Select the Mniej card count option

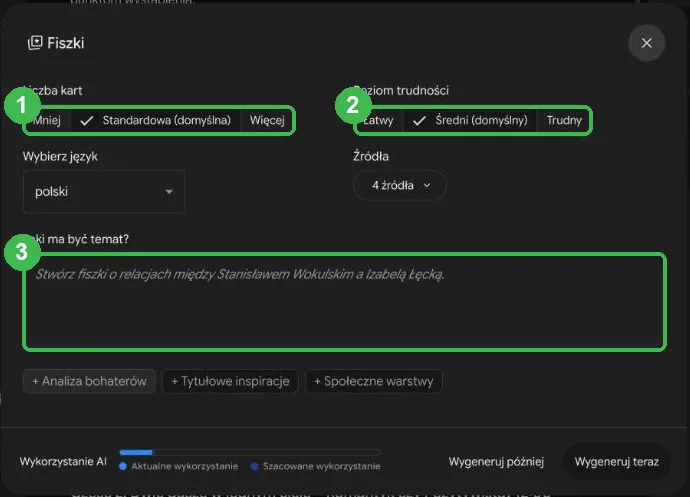point(48,120)
